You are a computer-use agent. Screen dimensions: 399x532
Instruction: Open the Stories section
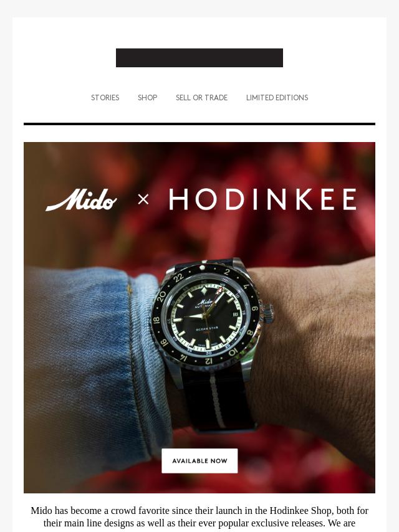click(x=105, y=98)
